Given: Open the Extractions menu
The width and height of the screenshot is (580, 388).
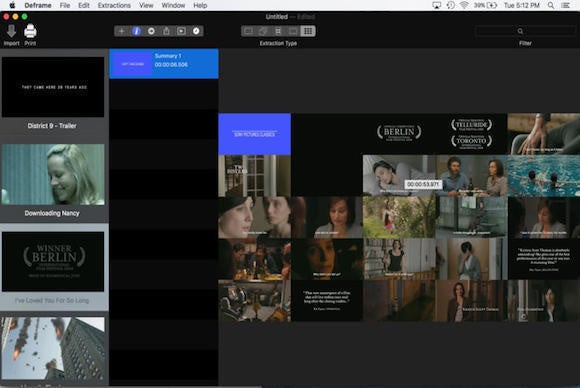Looking at the screenshot, I should click(114, 6).
